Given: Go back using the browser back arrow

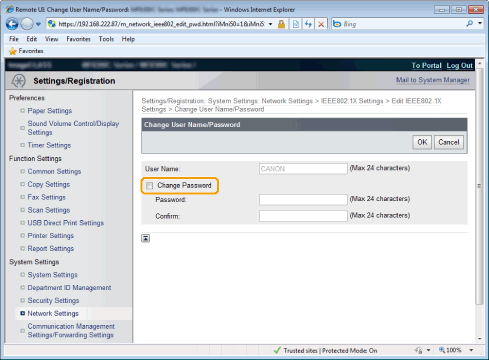Looking at the screenshot, I should point(12,24).
